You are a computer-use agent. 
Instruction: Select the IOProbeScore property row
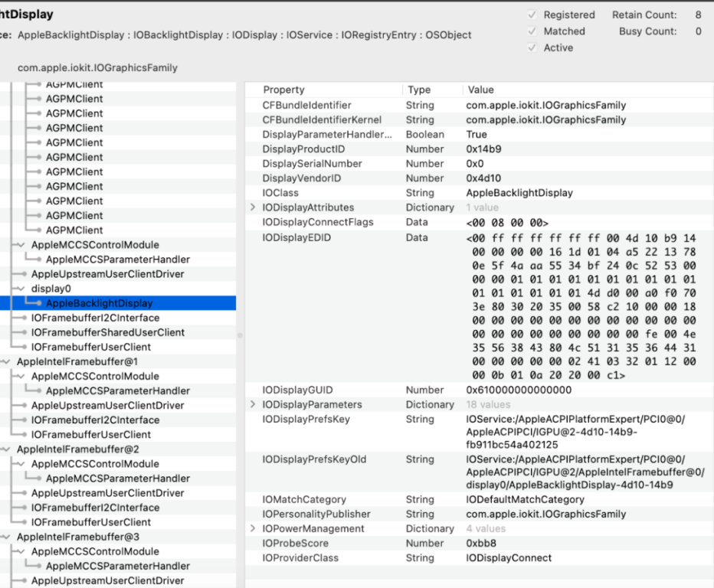click(296, 544)
